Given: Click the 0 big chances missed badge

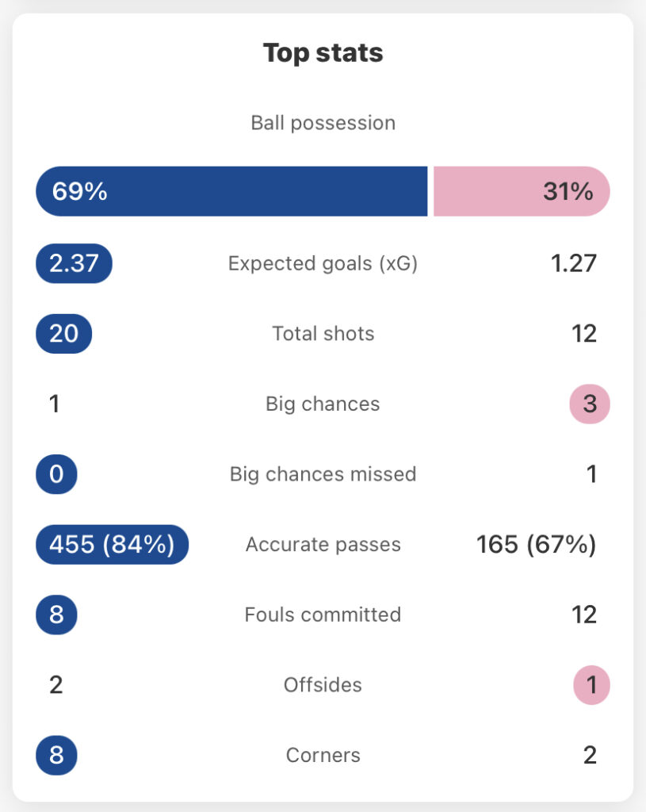Looking at the screenshot, I should [x=56, y=474].
